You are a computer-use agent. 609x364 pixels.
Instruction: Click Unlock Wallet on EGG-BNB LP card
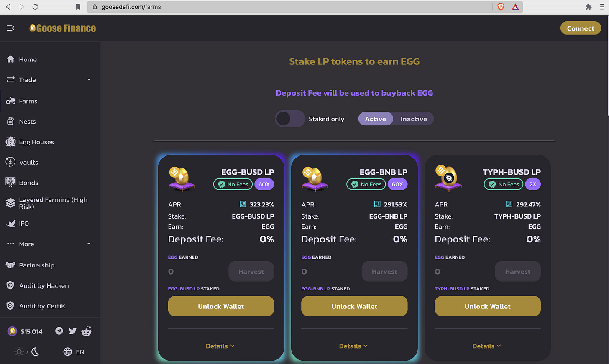pyautogui.click(x=354, y=306)
